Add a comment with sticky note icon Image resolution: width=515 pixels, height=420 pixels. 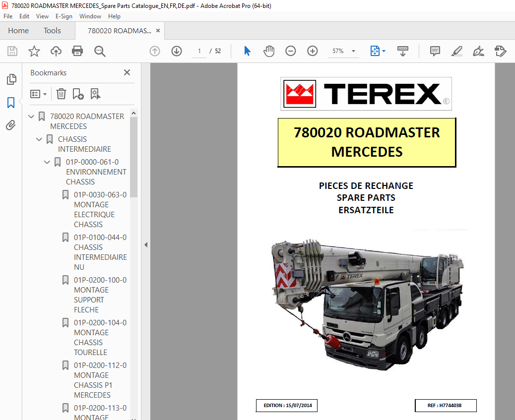[x=435, y=51]
